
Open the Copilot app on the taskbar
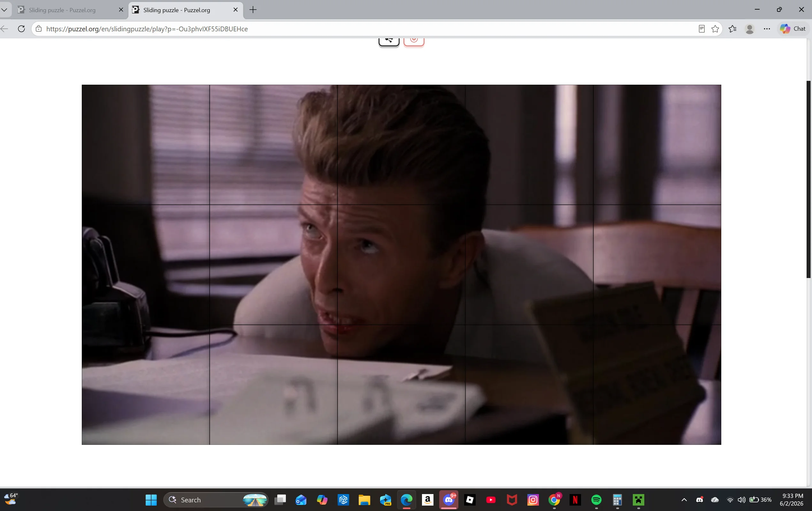point(322,500)
